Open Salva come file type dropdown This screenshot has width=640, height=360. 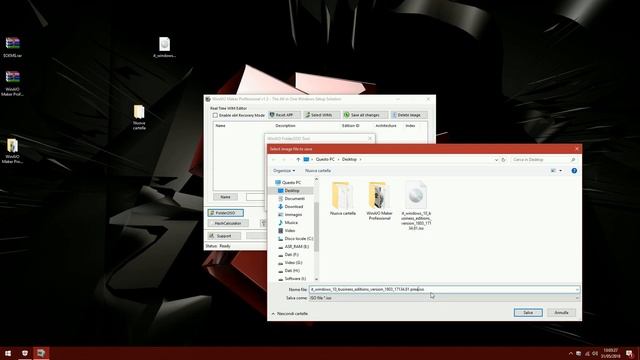[444, 298]
